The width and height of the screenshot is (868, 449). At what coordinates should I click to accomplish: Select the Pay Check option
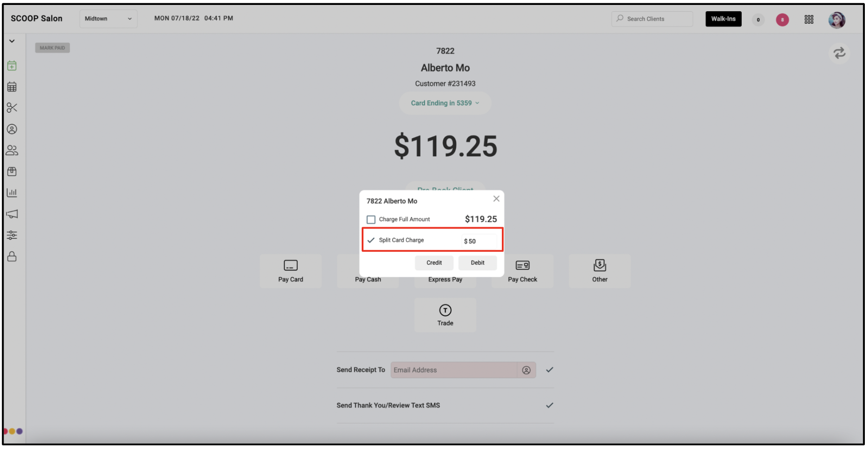click(523, 271)
